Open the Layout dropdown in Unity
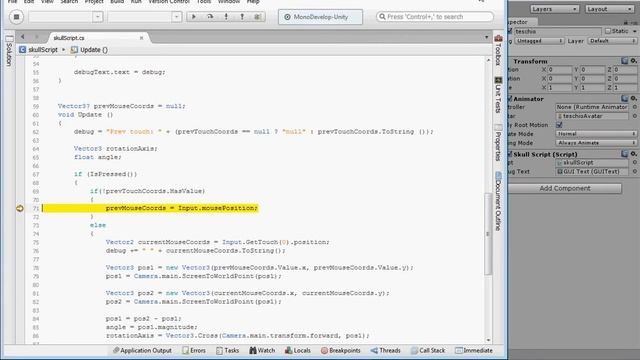 click(x=609, y=9)
